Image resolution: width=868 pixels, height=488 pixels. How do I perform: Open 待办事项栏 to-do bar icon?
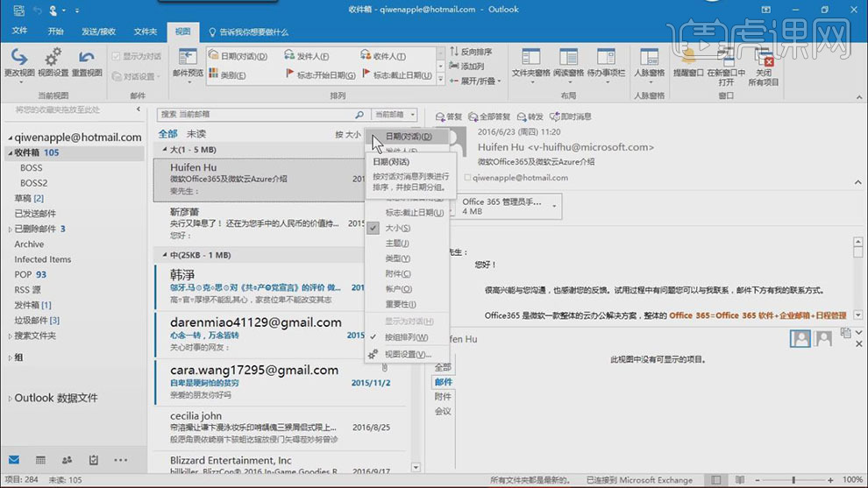[x=606, y=58]
